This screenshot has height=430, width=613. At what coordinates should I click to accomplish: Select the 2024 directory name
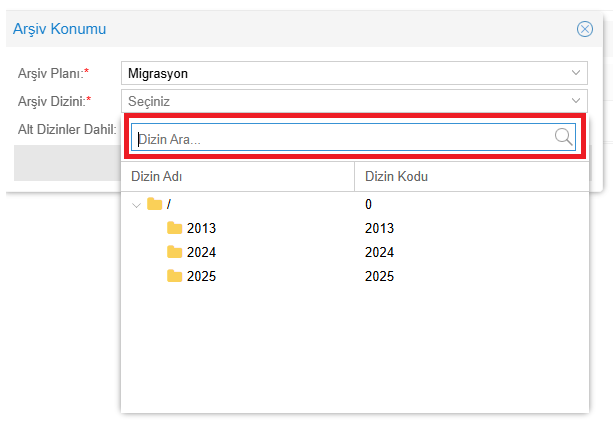click(x=201, y=252)
